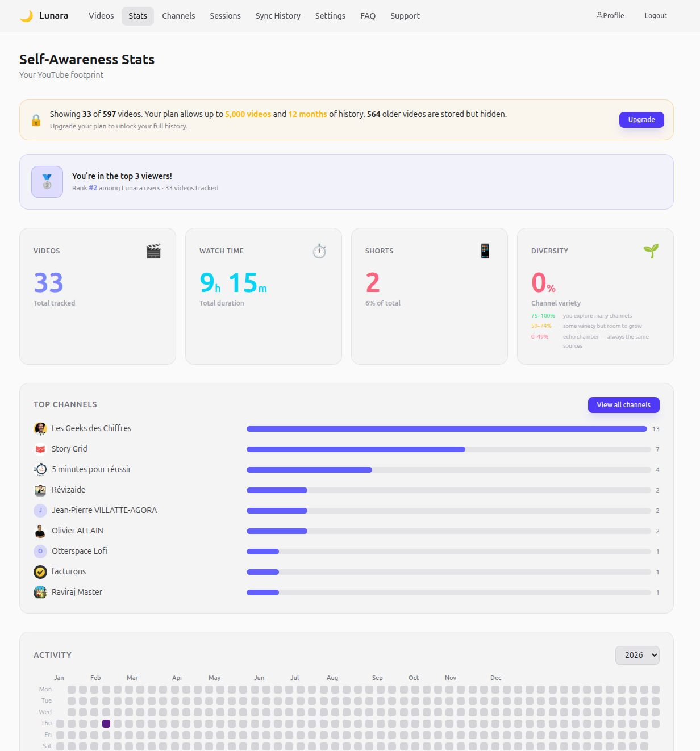Image resolution: width=700 pixels, height=751 pixels.
Task: Click the Otterspace Lofi letter avatar
Action: click(40, 551)
